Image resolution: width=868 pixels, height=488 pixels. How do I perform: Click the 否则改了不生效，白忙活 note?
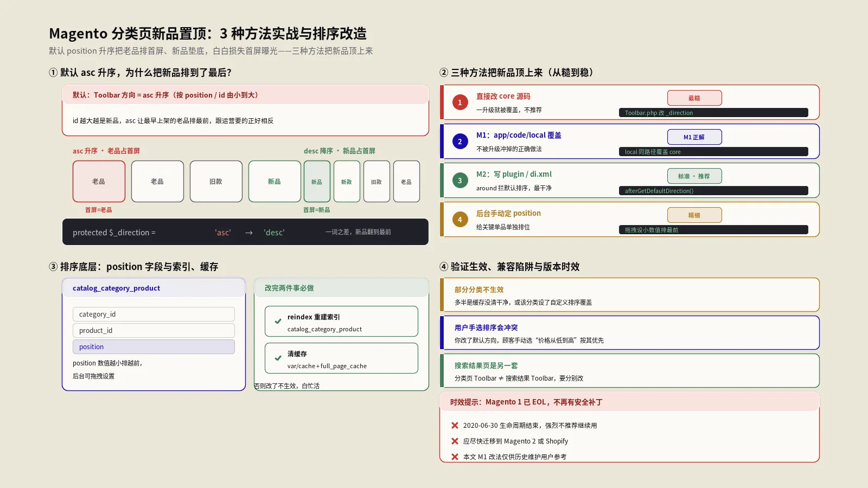tap(287, 386)
